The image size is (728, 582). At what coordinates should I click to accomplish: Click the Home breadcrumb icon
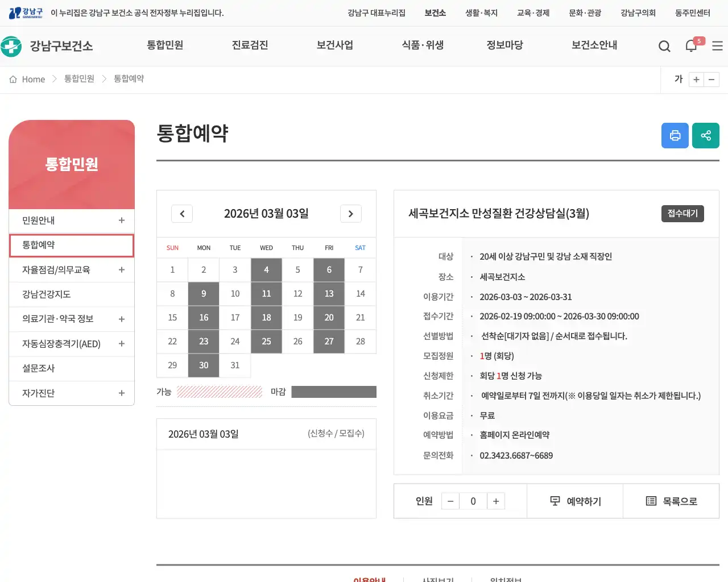coord(13,79)
